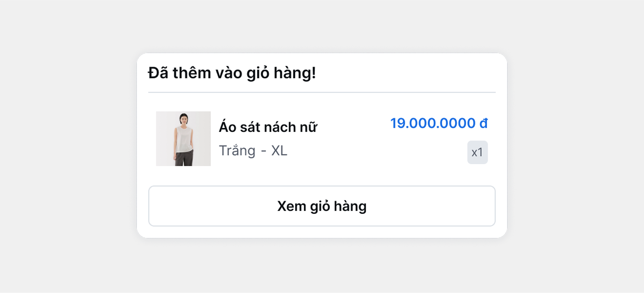
Task: Click the Trắng color label
Action: [237, 150]
